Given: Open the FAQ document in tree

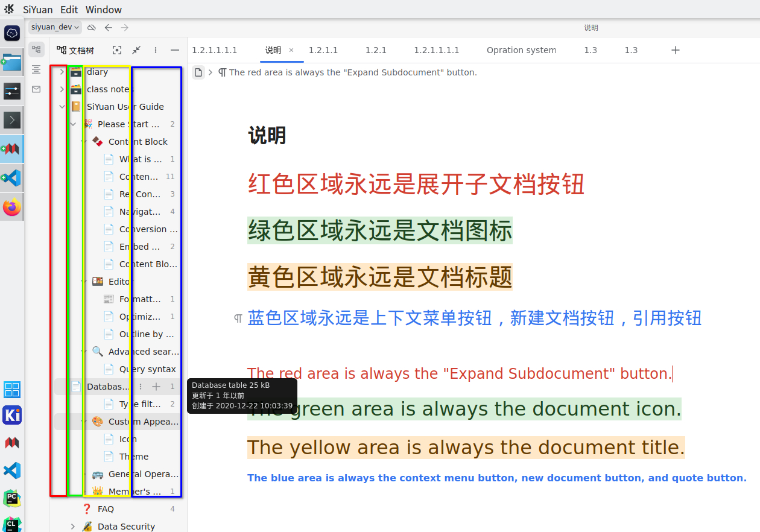Looking at the screenshot, I should [106, 509].
